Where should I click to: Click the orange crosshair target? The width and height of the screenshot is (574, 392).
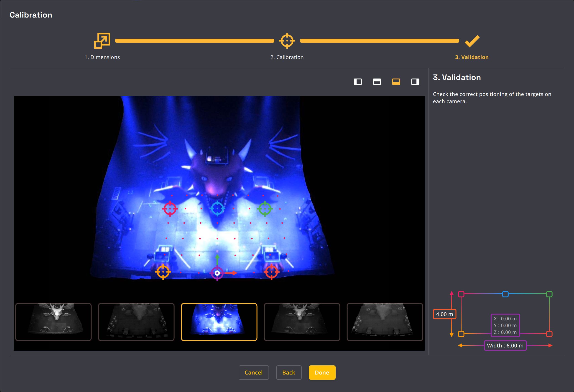(x=163, y=272)
